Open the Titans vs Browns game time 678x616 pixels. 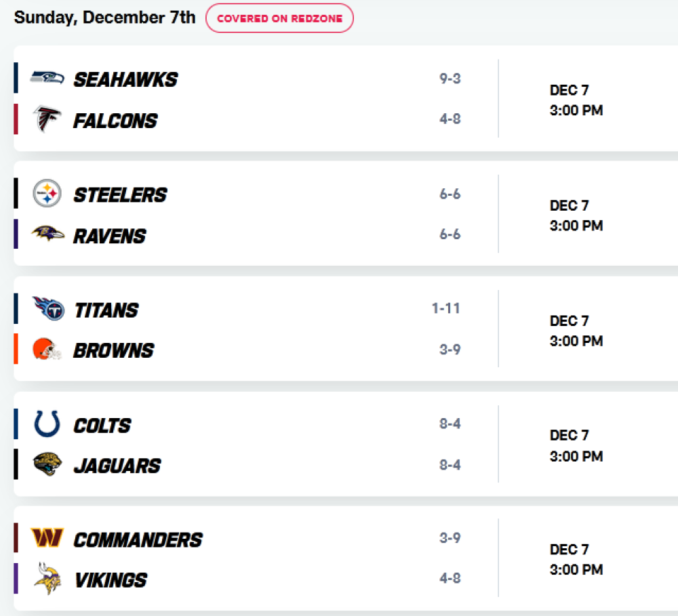tap(576, 331)
